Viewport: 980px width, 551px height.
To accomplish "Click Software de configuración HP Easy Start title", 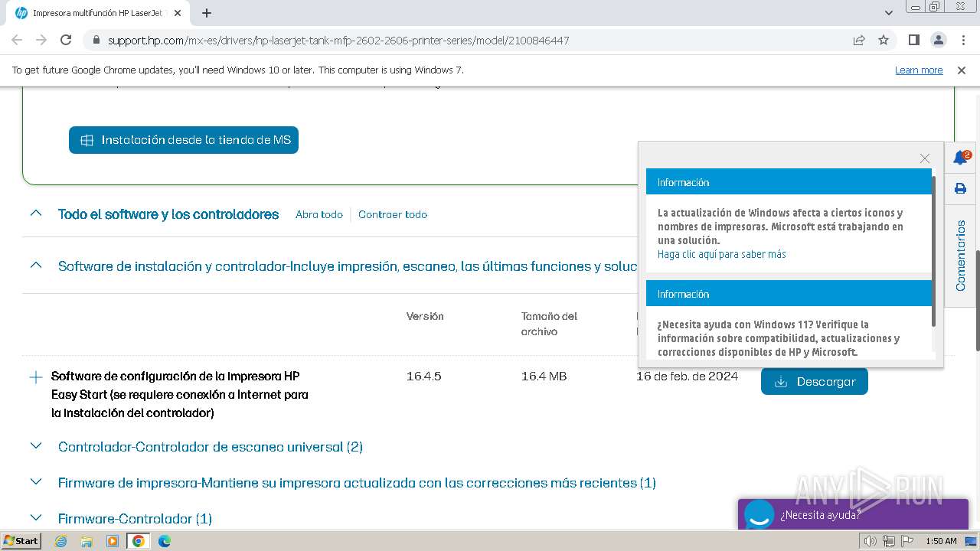I will pyautogui.click(x=180, y=394).
